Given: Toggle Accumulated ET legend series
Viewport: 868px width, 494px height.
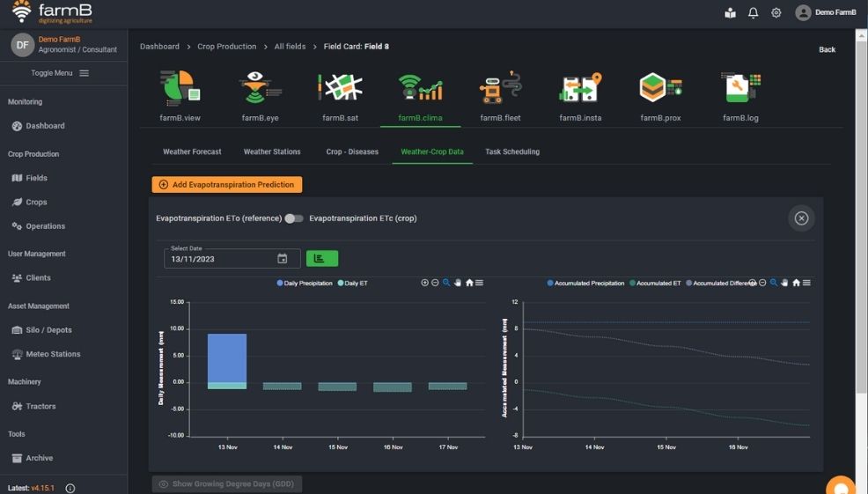Looking at the screenshot, I should pos(656,283).
